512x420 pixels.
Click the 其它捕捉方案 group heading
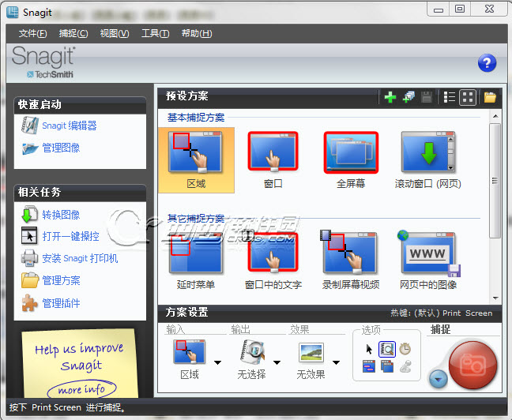[196, 219]
